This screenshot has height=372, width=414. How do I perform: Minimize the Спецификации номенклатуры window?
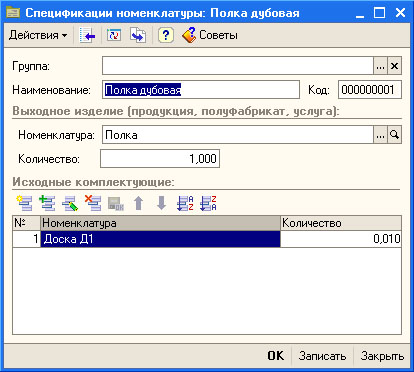pos(360,13)
